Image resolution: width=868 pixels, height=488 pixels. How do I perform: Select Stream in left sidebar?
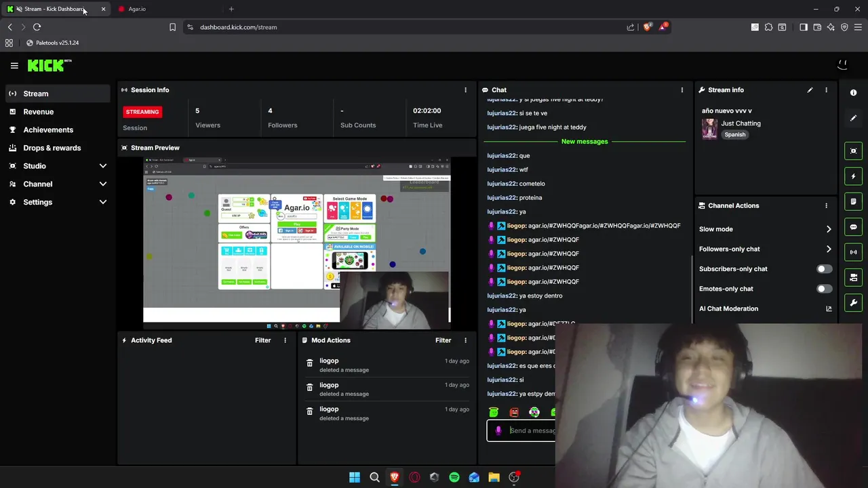(x=58, y=94)
